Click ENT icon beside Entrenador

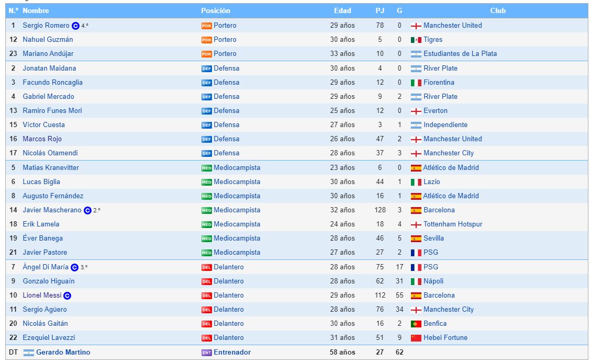[207, 352]
